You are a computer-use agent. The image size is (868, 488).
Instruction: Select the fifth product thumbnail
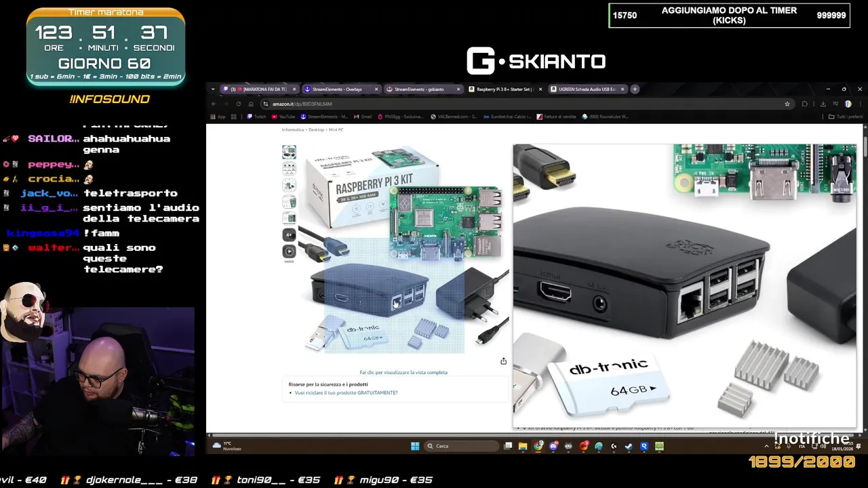(x=289, y=218)
